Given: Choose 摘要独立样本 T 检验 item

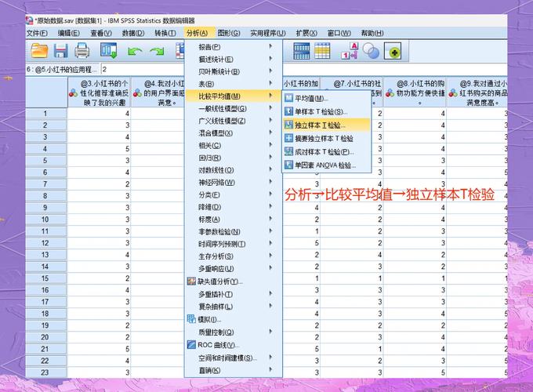Looking at the screenshot, I should pyautogui.click(x=326, y=138).
